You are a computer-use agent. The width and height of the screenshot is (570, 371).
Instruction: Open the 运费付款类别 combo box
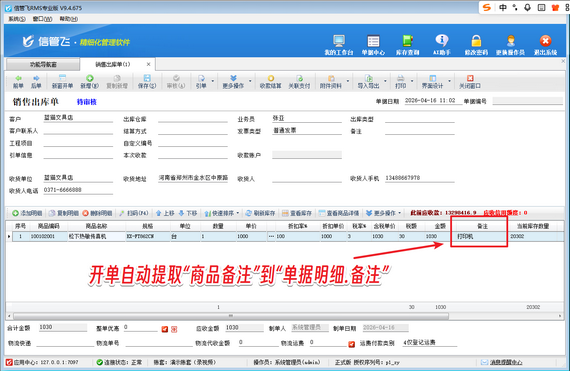pos(429,343)
